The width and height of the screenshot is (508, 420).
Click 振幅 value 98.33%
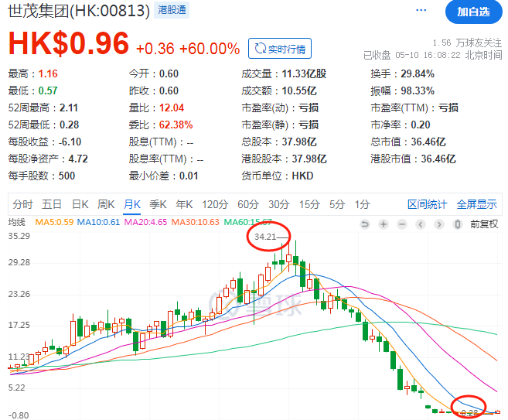[x=418, y=90]
